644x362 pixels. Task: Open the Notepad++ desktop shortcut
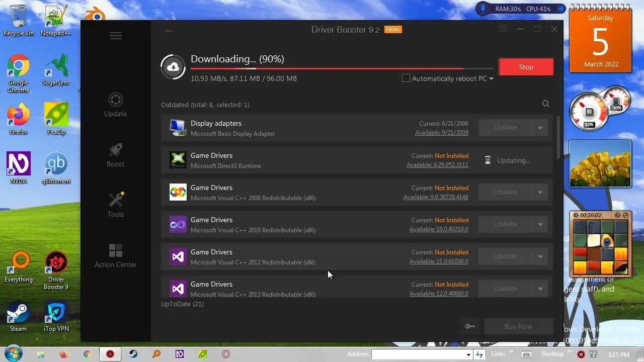click(x=56, y=21)
